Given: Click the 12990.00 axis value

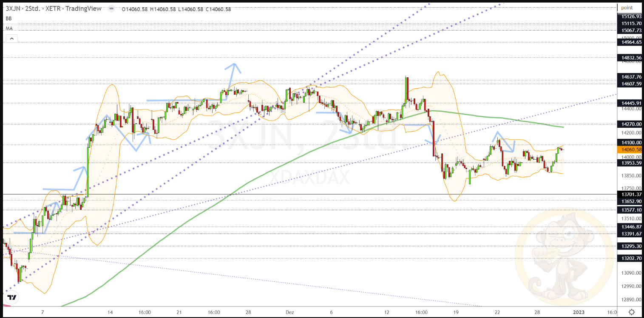Looking at the screenshot, I should click(631, 286).
